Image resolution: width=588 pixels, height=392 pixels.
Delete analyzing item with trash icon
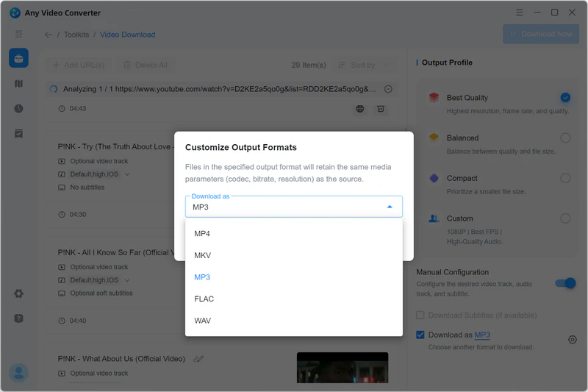381,109
